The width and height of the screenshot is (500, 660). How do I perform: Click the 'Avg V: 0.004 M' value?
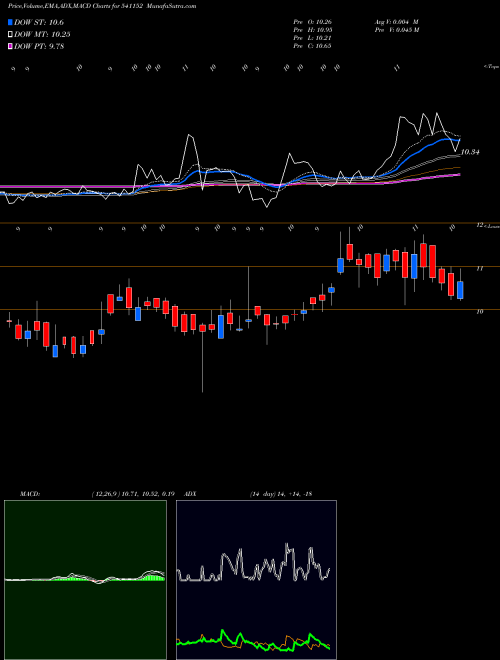[396, 22]
